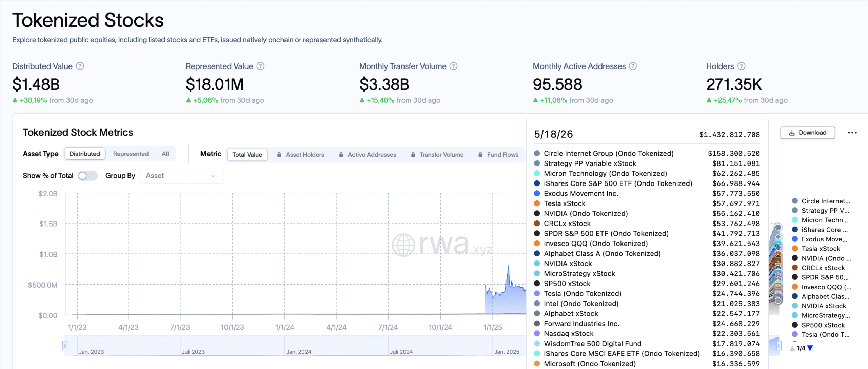Open Monthly Transfer Volume info icon
Viewport: 868px width, 369px height.
click(x=454, y=66)
